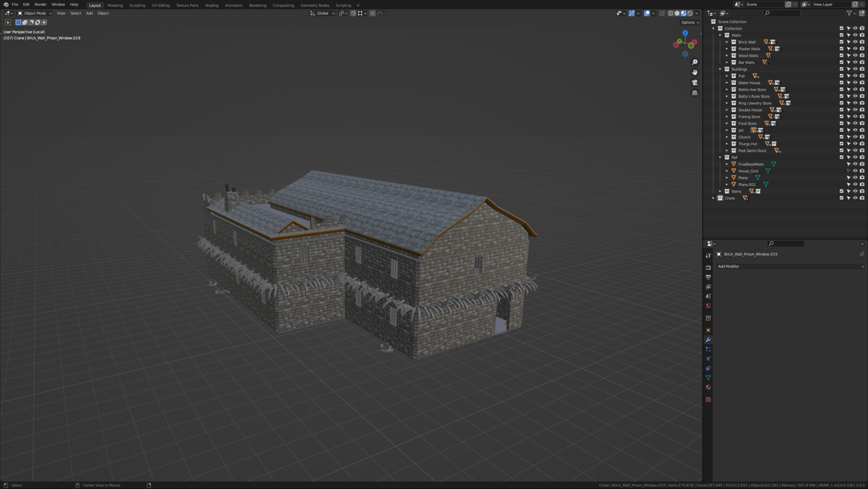Toggle the show overlays button
Viewport: 868px width, 489px height.
[x=647, y=14]
